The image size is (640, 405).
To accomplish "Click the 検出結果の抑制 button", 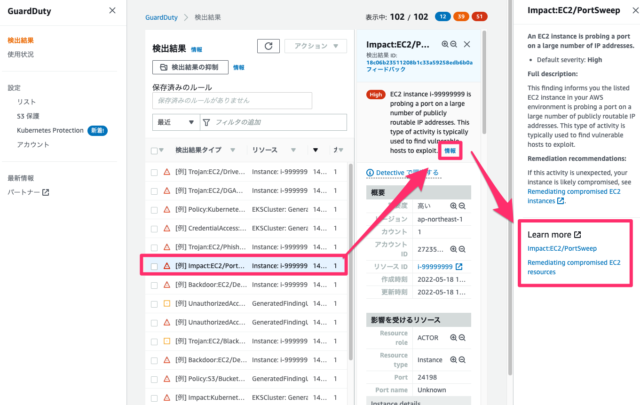I will coord(190,67).
